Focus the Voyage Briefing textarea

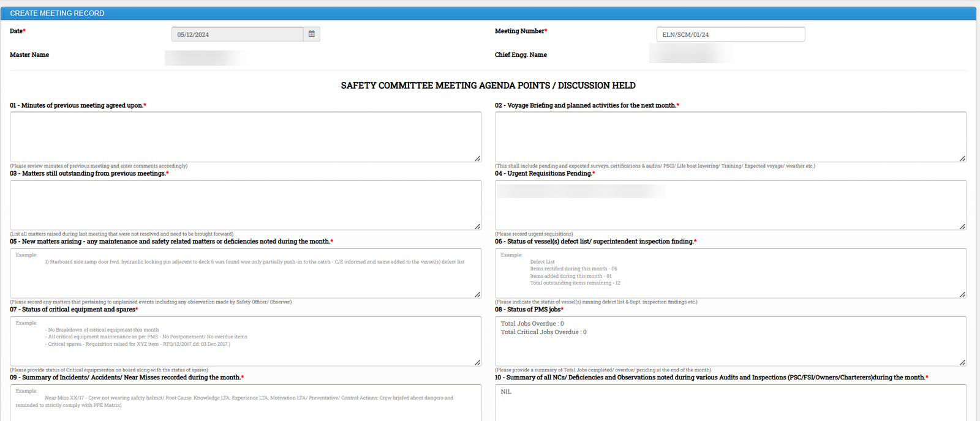[731, 137]
